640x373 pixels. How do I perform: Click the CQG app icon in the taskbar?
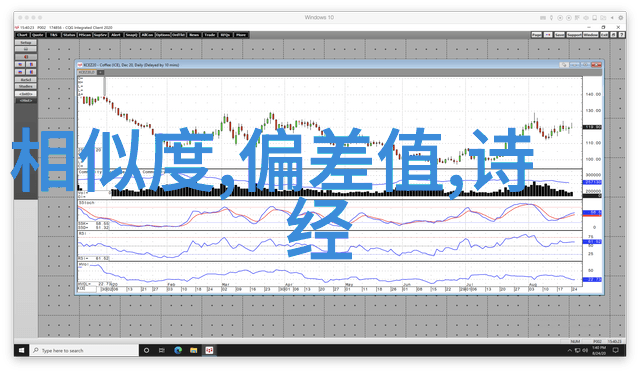click(209, 350)
